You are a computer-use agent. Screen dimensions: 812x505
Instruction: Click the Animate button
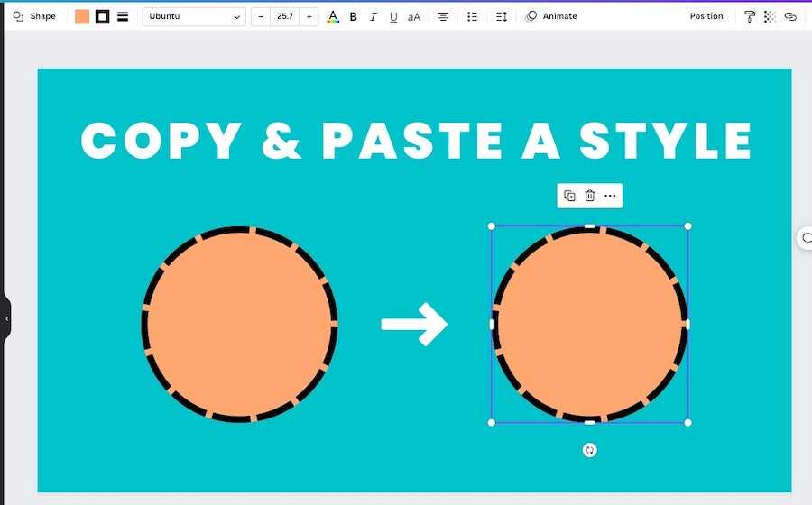click(551, 16)
